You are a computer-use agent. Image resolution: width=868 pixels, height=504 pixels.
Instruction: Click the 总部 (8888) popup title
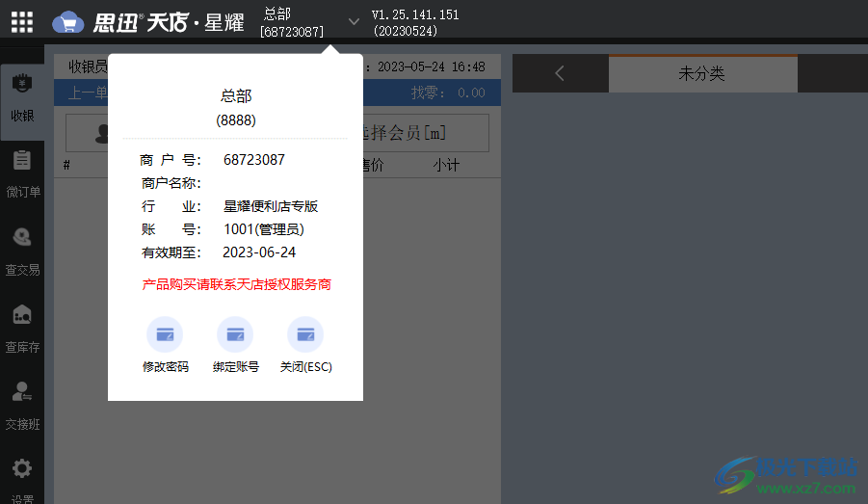pyautogui.click(x=236, y=107)
